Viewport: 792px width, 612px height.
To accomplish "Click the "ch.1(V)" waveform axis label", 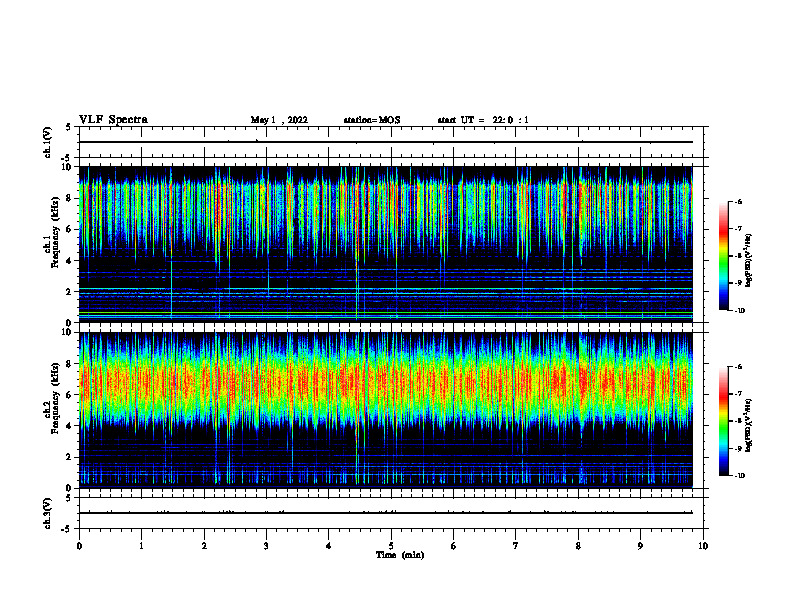I will point(48,142).
